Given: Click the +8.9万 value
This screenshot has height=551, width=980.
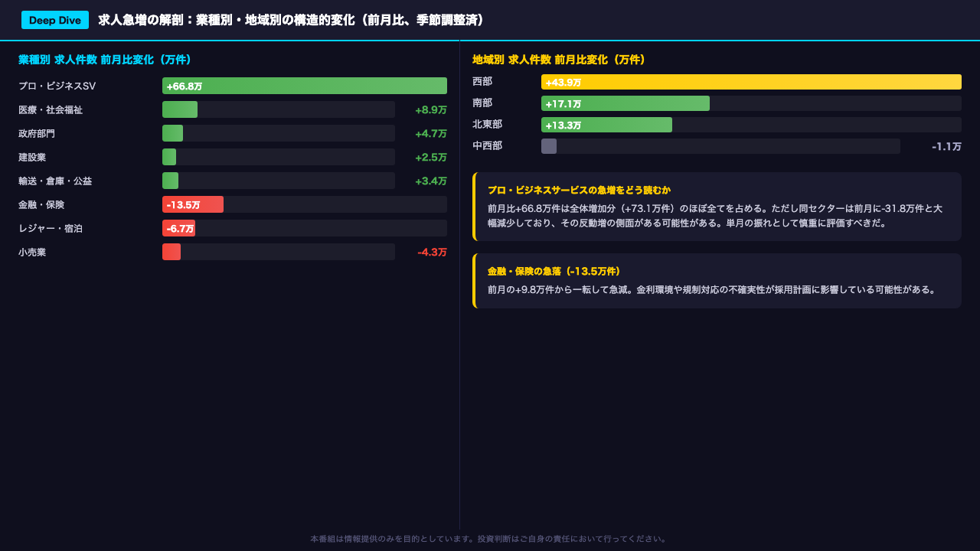Looking at the screenshot, I should coord(431,109).
